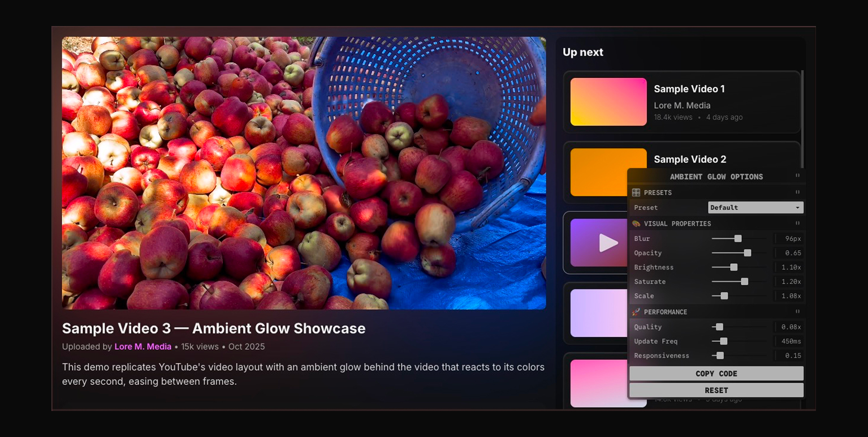This screenshot has width=868, height=437.
Task: Click the rocket icon beside Performance
Action: (636, 312)
